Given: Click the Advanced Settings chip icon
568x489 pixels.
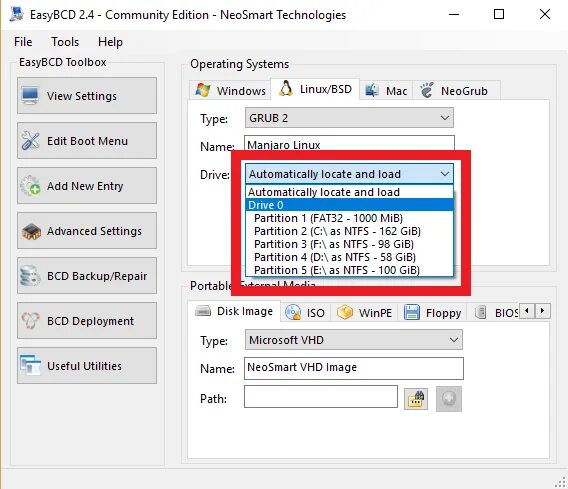Looking at the screenshot, I should click(31, 231).
